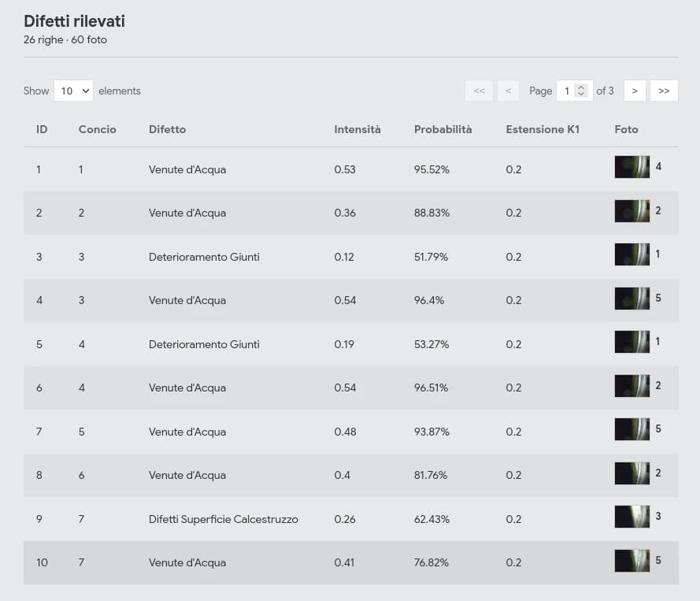Open photo thumbnail for defect ID 5

pos(632,342)
